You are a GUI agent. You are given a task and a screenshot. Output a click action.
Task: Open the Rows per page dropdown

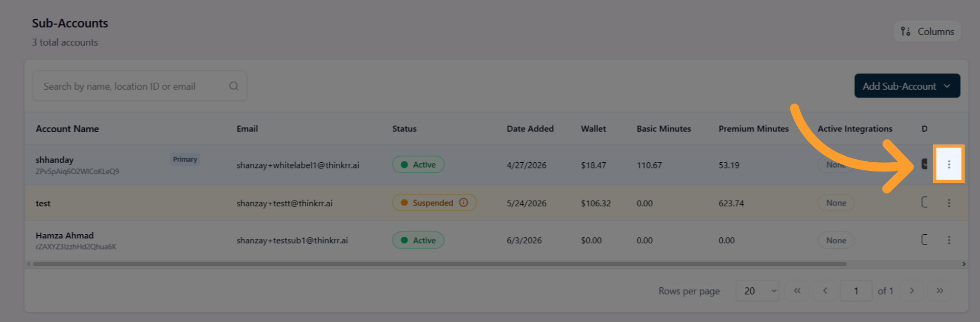click(757, 291)
